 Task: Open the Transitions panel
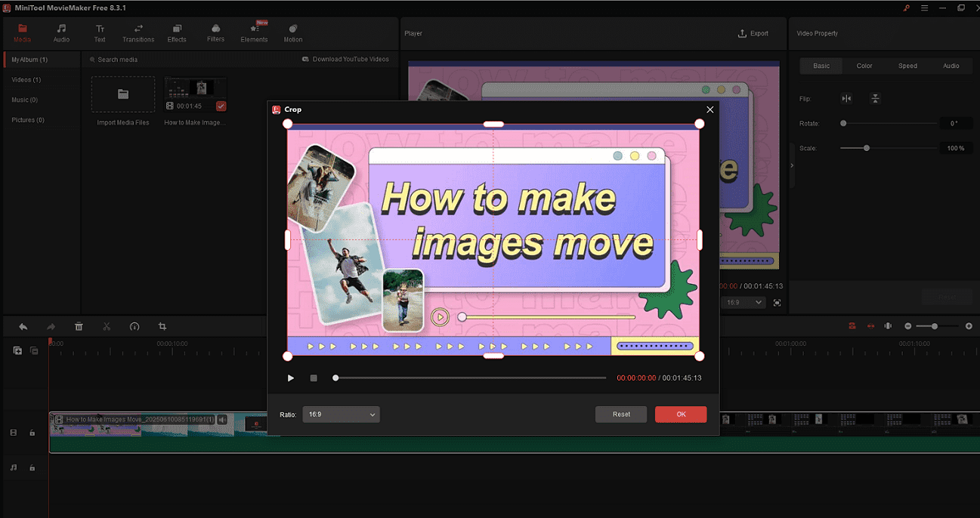[x=138, y=32]
